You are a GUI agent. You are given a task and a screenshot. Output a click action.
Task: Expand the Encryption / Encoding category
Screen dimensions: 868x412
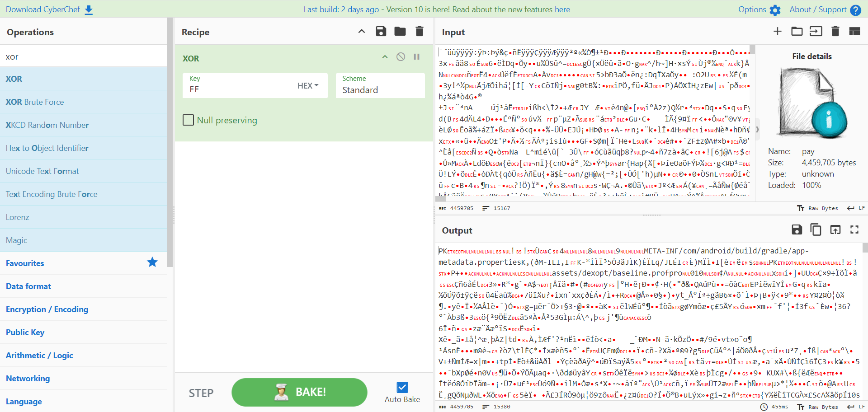click(47, 309)
